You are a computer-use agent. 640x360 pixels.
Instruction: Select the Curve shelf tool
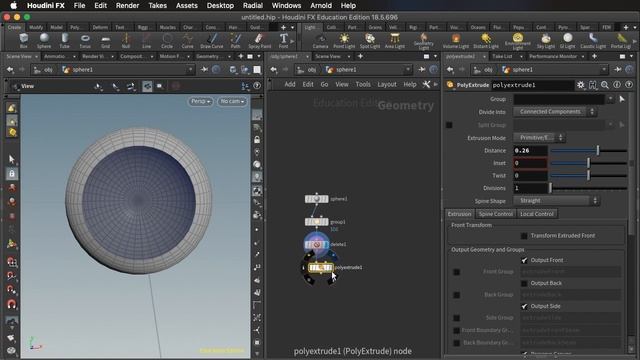[x=187, y=40]
